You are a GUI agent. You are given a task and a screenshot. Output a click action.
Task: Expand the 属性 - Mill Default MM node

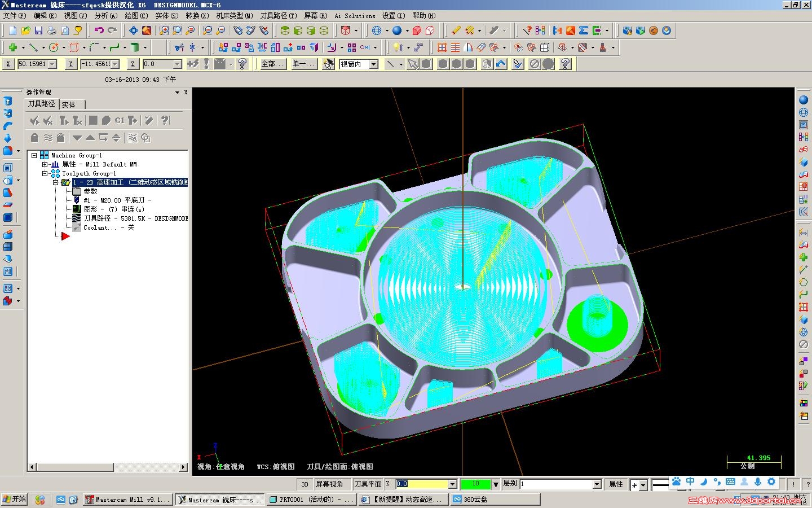click(x=45, y=164)
